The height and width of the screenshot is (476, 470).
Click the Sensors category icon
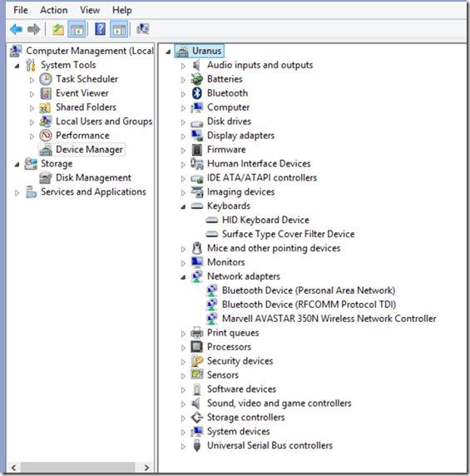tap(197, 374)
